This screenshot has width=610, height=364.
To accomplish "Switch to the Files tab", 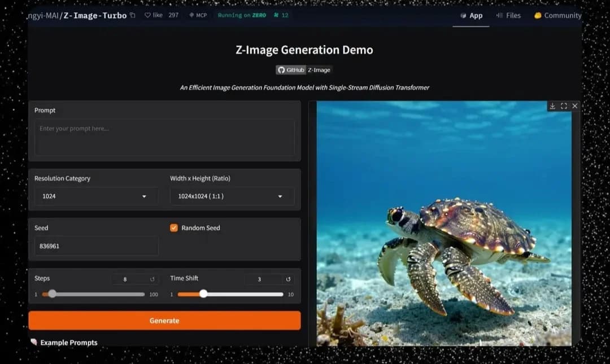I will 508,15.
